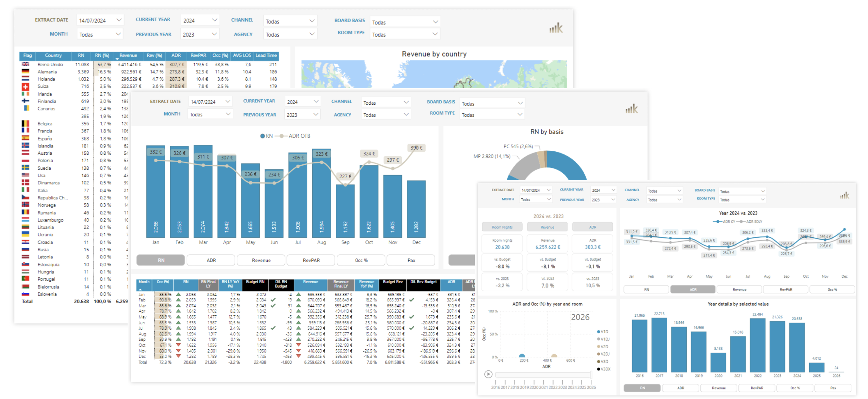Toggle V1D legend entry in room scatter chart
This screenshot has width=868, height=399.
(603, 332)
